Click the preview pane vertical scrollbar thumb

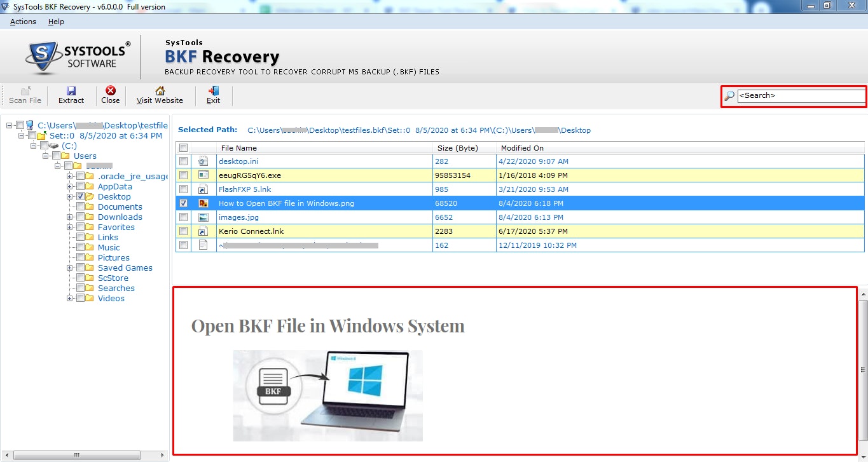click(x=863, y=370)
